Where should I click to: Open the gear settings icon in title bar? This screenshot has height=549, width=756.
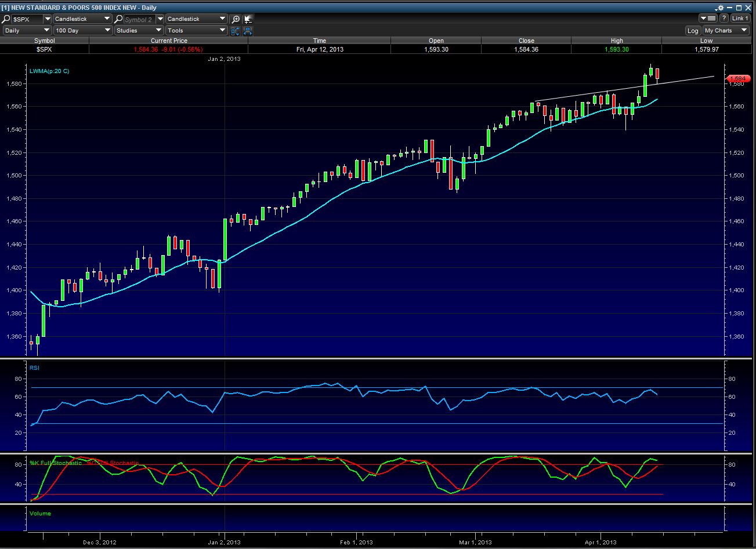720,8
